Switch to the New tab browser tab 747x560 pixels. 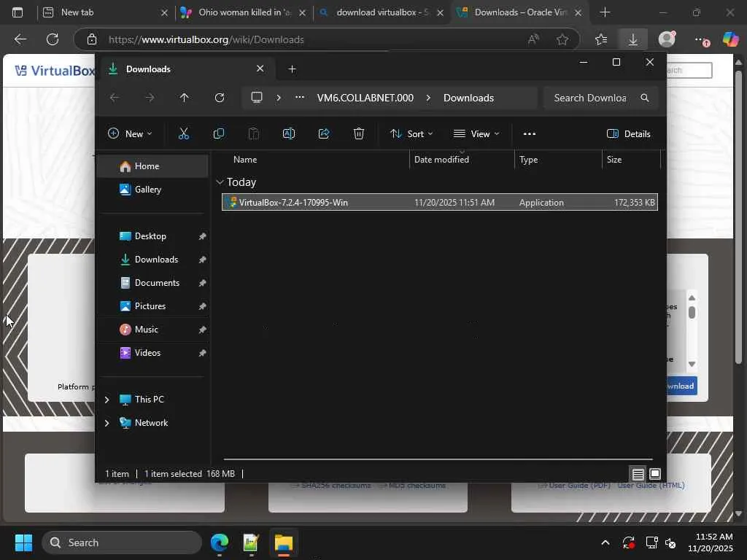[105, 12]
